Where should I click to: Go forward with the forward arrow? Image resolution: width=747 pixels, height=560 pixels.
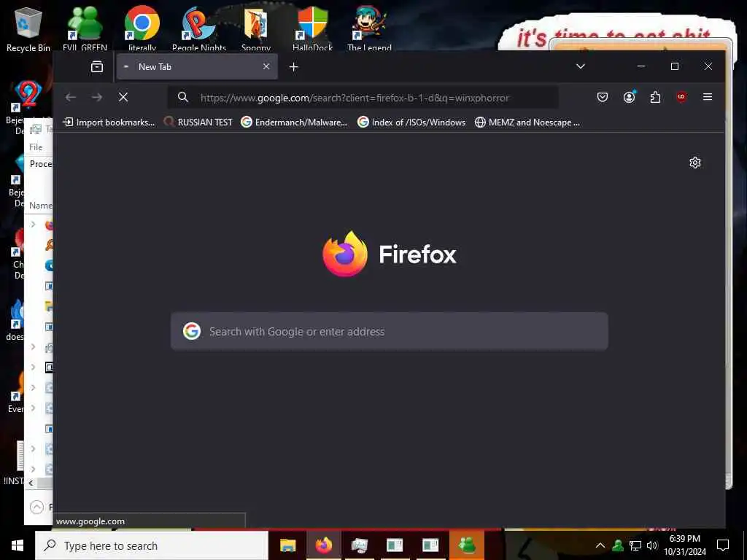[97, 97]
